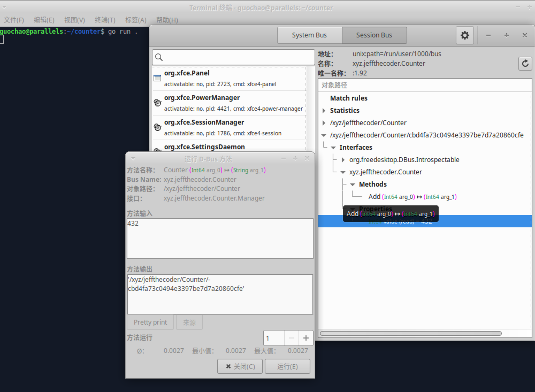Click the 来源 source button

(x=189, y=322)
